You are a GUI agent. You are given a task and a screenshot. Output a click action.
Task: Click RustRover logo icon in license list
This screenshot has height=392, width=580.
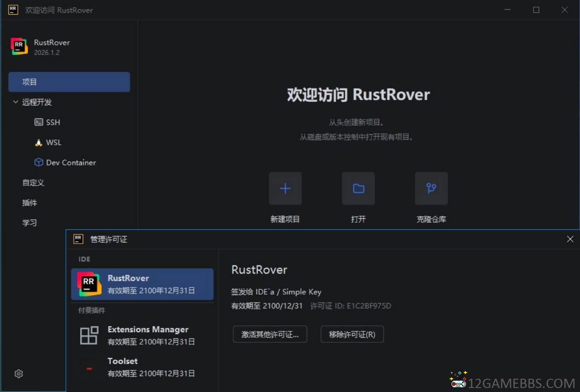pyautogui.click(x=89, y=284)
